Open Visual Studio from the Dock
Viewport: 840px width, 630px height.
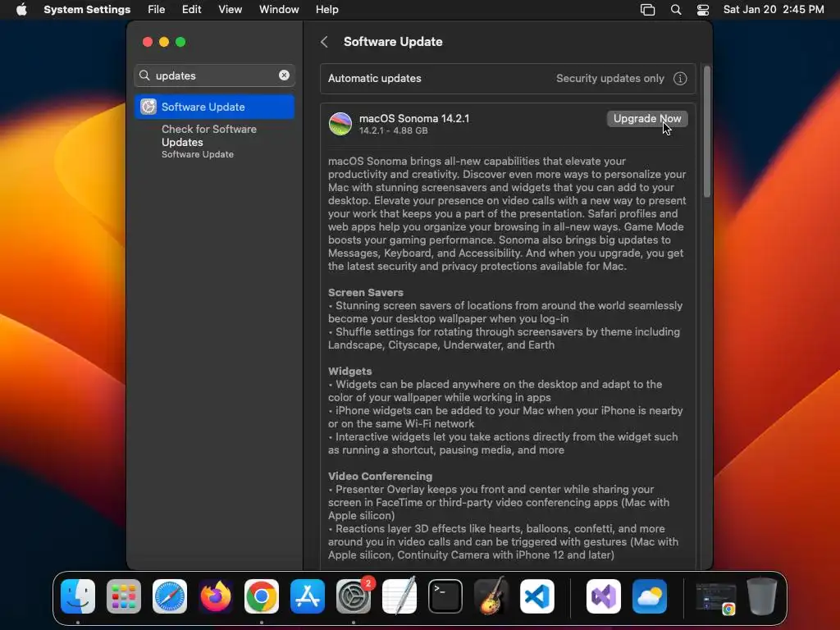pos(604,596)
